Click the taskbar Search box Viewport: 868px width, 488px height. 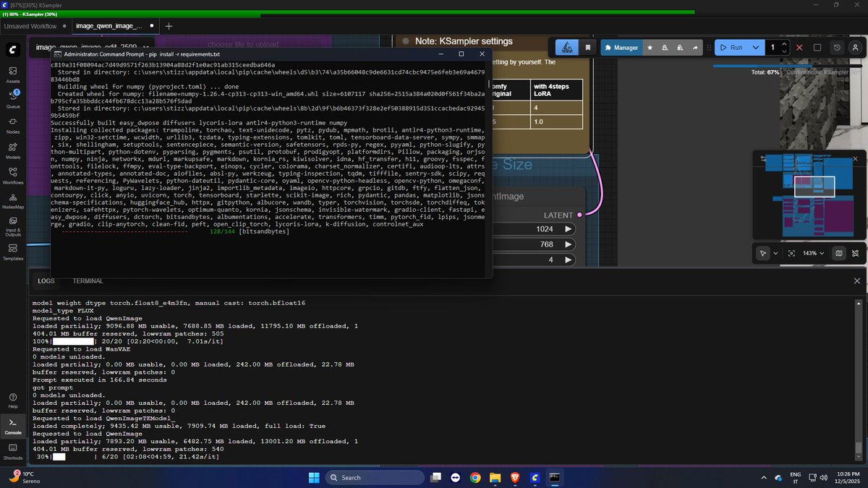point(375,477)
